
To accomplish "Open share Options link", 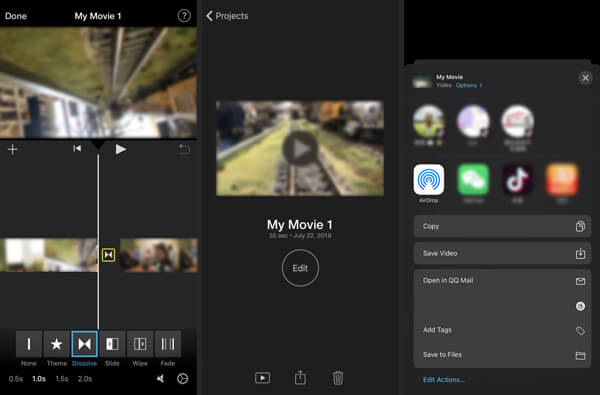I will (469, 85).
